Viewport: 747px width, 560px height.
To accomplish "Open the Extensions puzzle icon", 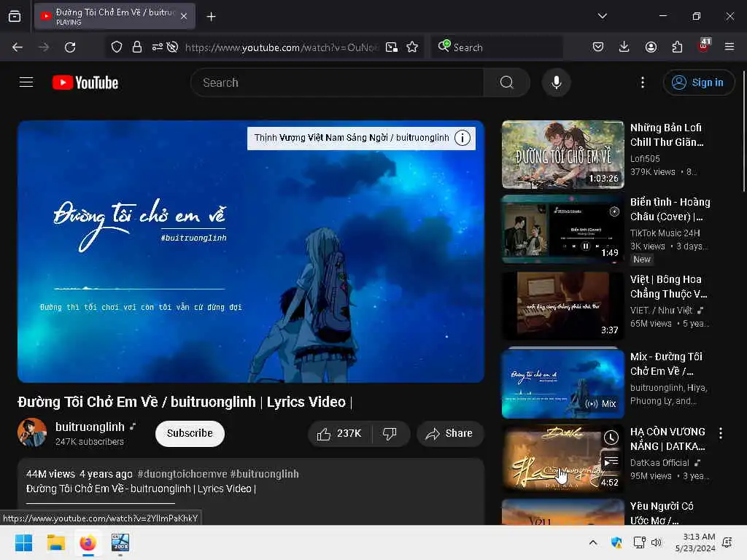I will click(x=677, y=47).
